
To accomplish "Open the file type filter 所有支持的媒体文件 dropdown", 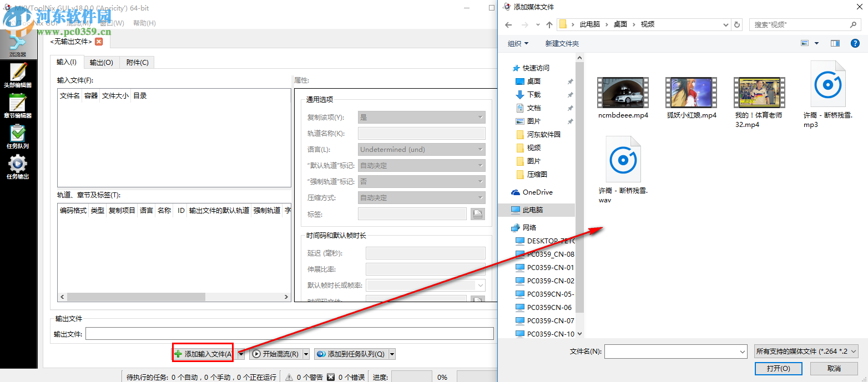I will 806,351.
